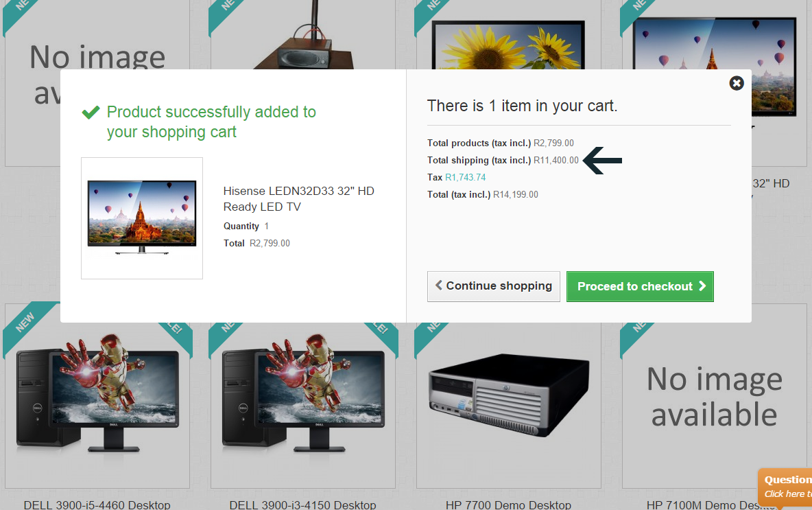812x510 pixels.
Task: Click Proceed to checkout button
Action: coord(640,286)
